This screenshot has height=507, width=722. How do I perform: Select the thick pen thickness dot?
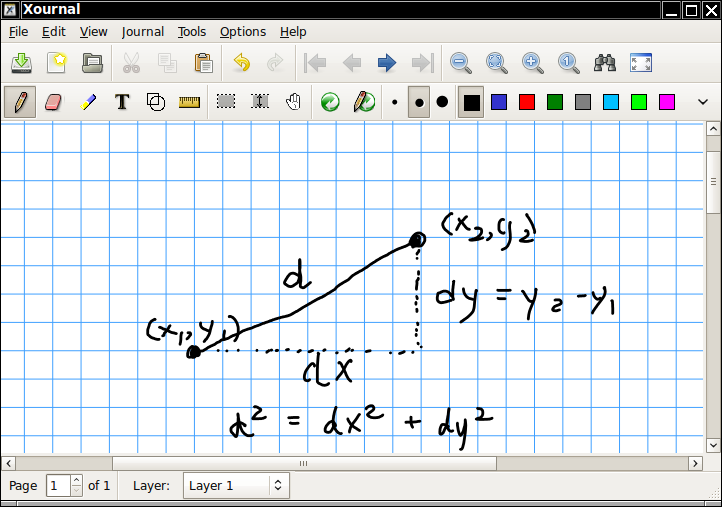[x=442, y=102]
